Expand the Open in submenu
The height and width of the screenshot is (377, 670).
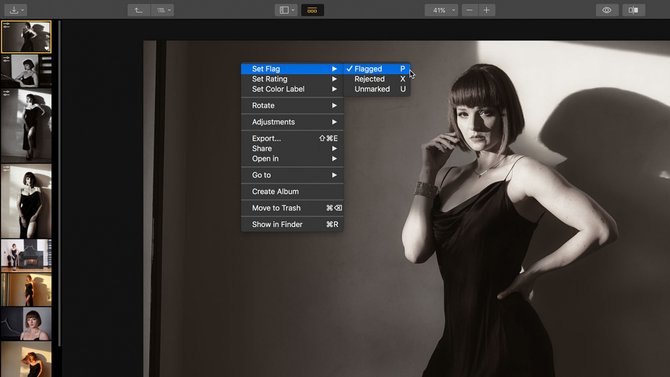point(292,159)
